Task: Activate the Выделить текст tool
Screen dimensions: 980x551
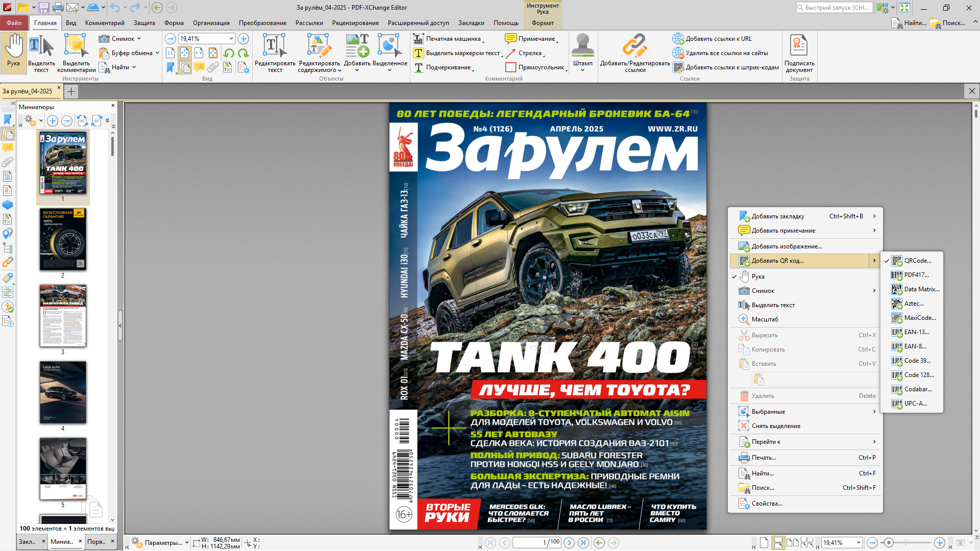Action: click(41, 54)
